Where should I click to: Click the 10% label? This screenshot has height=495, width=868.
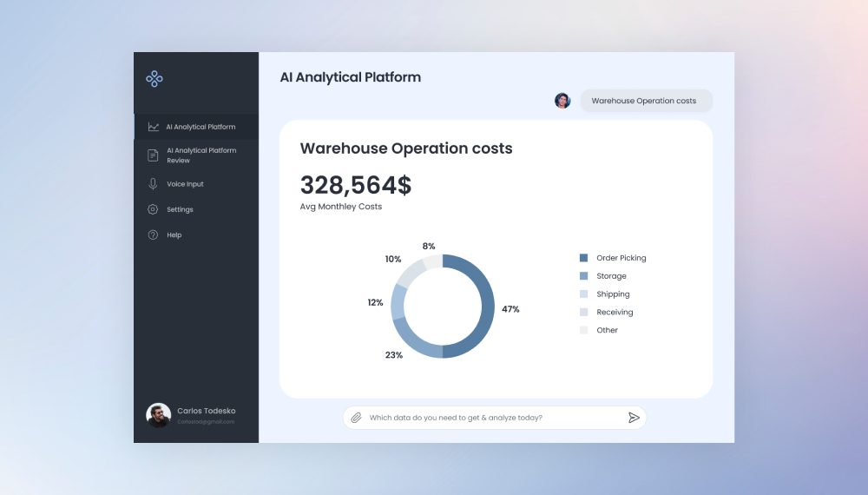[x=393, y=259]
